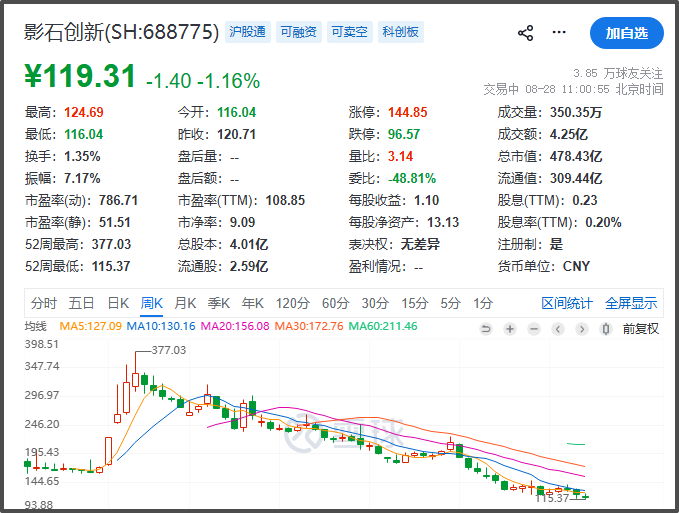This screenshot has width=679, height=513.
Task: Click the MA5:127.09 indicator
Action: point(90,326)
